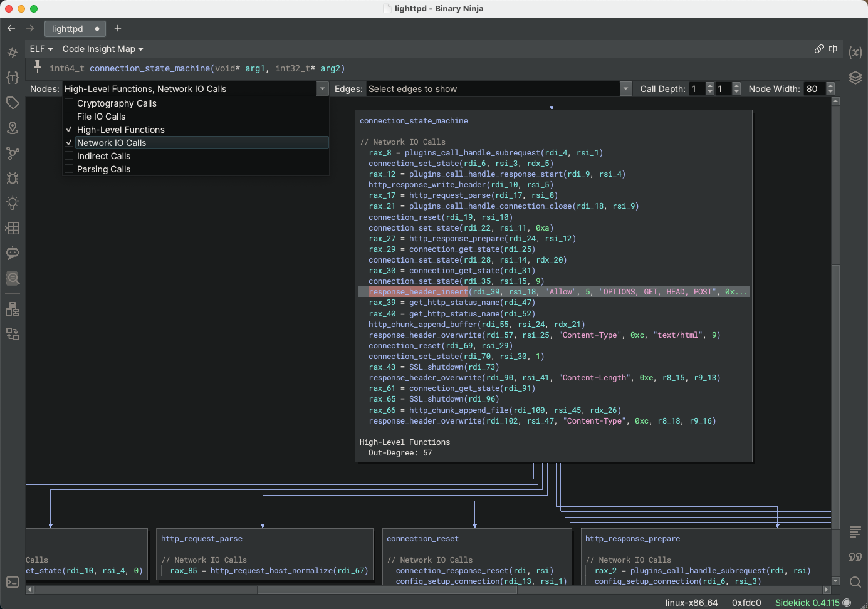
Task: Enable the Parsing Calls checkbox
Action: (x=69, y=169)
